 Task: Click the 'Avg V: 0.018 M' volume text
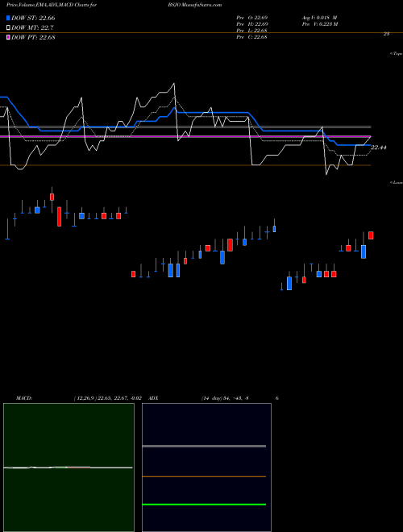coord(319,18)
